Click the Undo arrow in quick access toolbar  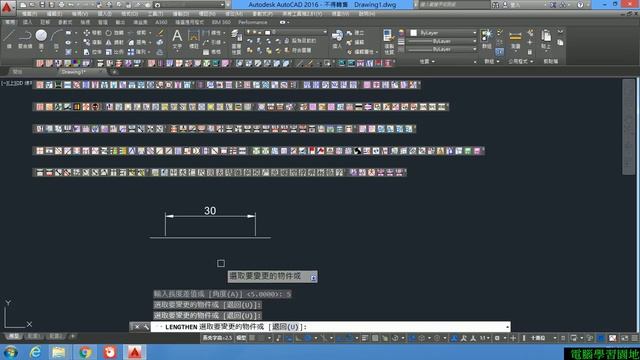click(71, 5)
